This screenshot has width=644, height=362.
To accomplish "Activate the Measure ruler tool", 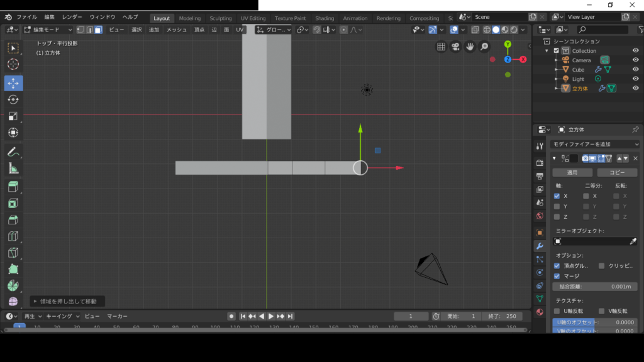I will 13,168.
